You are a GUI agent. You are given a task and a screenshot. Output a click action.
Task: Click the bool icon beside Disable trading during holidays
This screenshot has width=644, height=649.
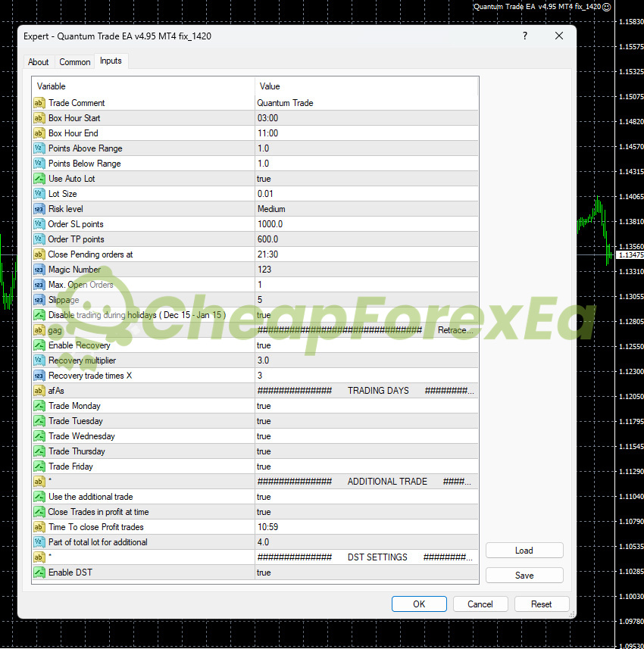tap(39, 315)
